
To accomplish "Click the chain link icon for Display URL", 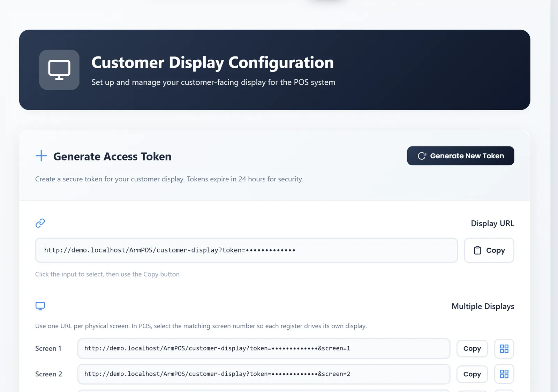I will tap(40, 223).
